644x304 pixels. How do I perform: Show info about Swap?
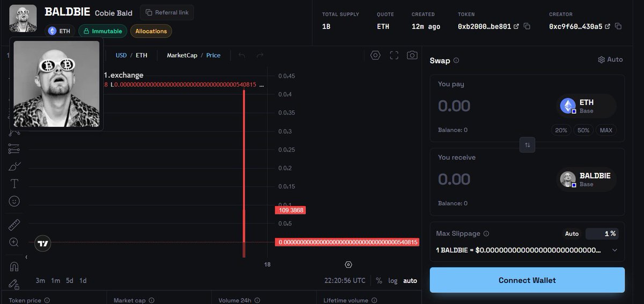click(x=456, y=61)
